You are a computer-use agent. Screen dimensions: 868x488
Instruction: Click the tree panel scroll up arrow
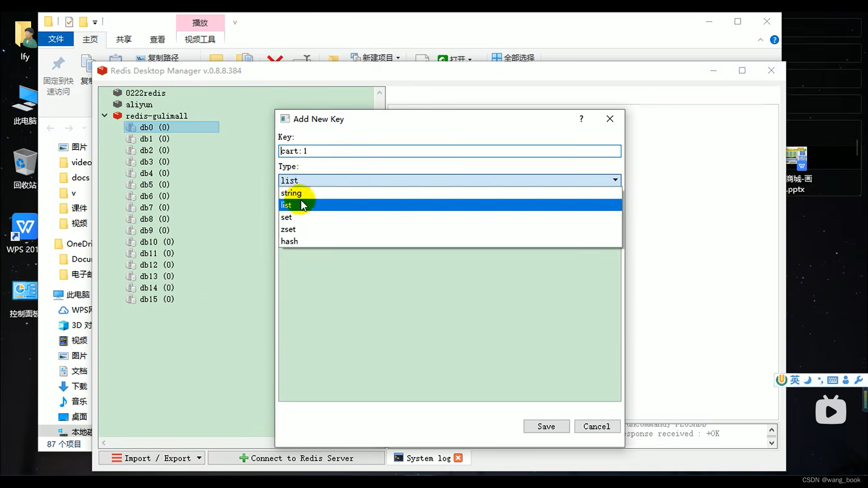click(x=380, y=93)
